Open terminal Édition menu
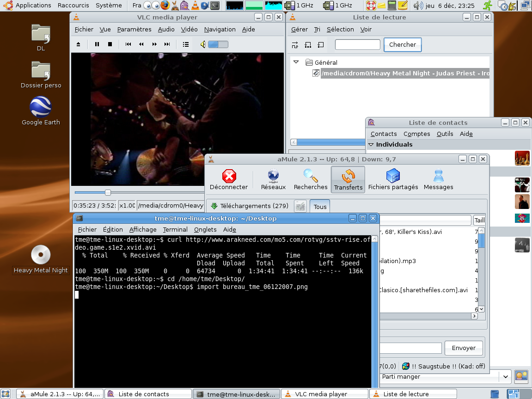Screen dimensions: 532x399 (113, 229)
